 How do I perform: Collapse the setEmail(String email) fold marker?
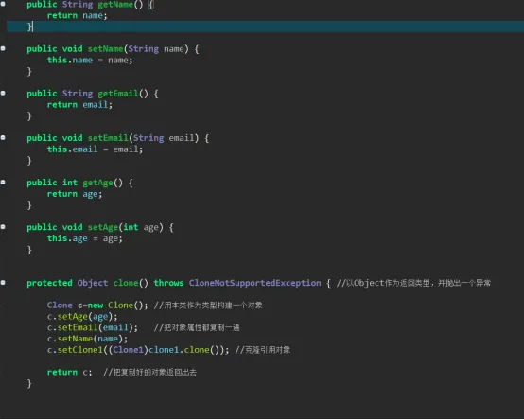click(3, 138)
